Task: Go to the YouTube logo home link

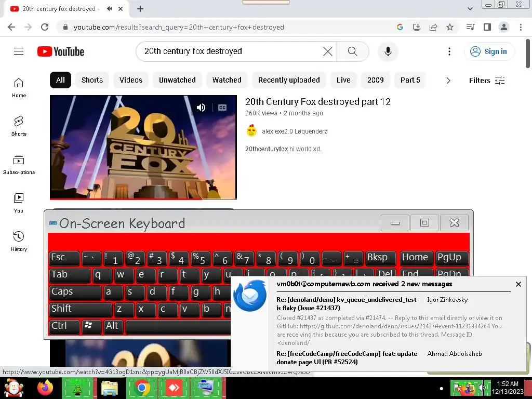Action: (x=61, y=51)
